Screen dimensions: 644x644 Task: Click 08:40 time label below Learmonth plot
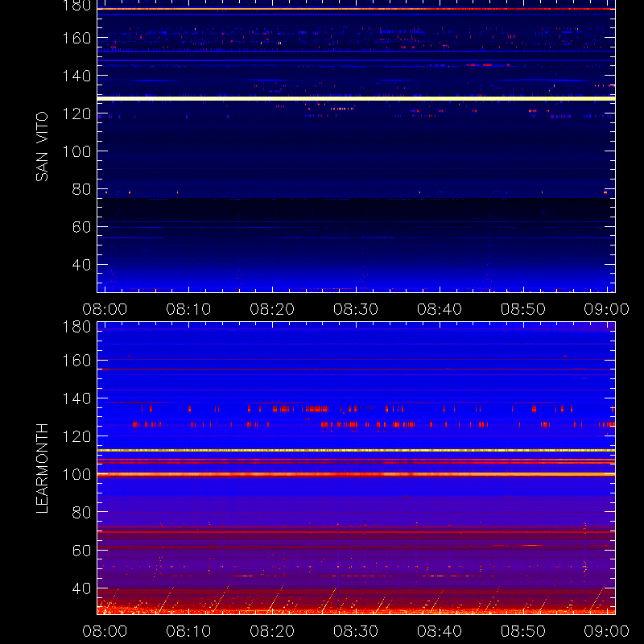(x=440, y=631)
